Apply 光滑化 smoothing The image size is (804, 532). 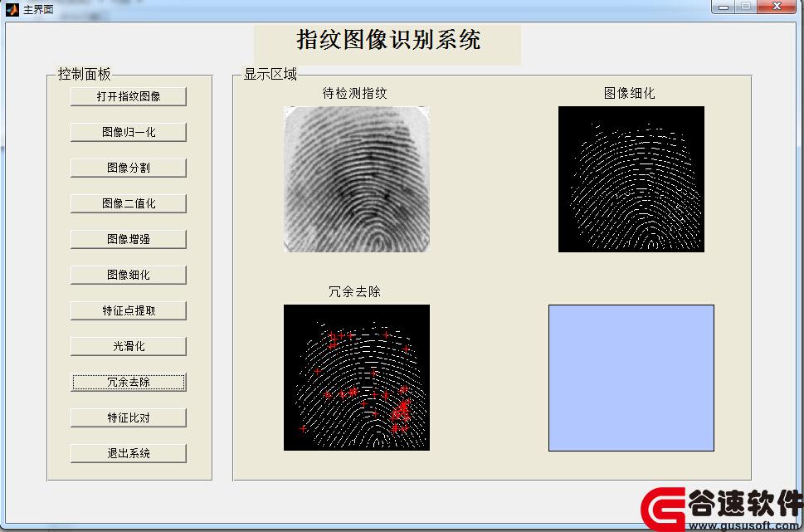tap(128, 346)
